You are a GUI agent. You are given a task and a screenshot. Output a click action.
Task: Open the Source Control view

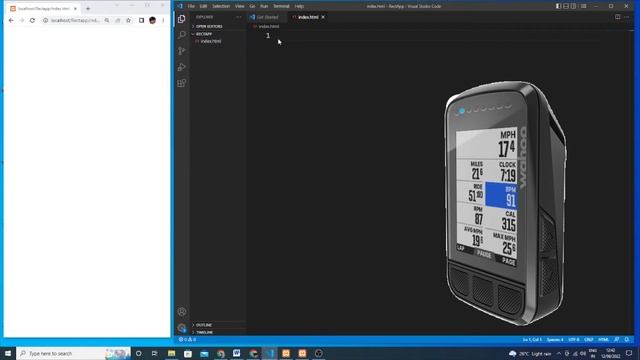(182, 51)
